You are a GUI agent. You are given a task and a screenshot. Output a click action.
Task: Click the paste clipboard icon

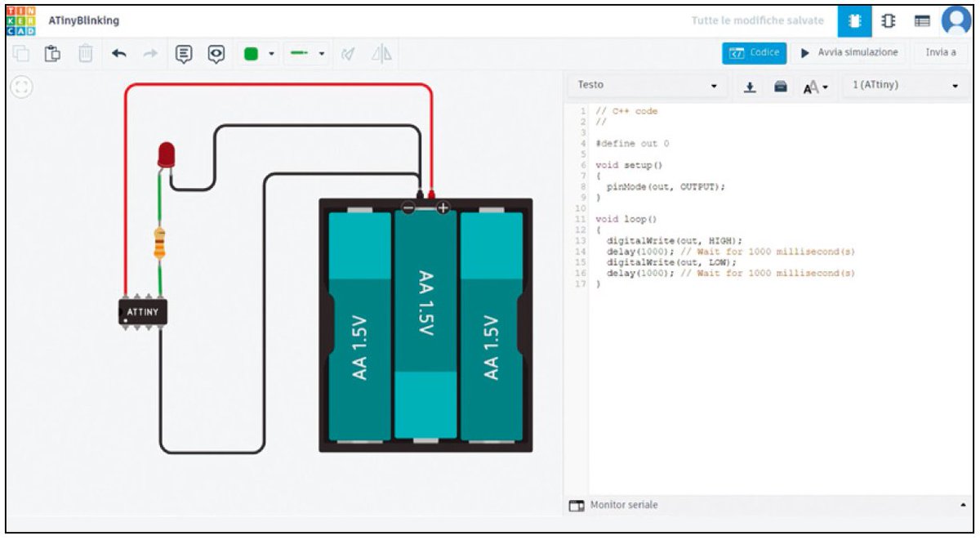pyautogui.click(x=53, y=54)
